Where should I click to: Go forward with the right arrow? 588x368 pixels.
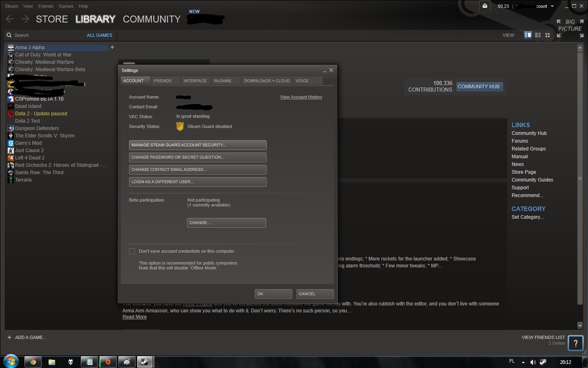(25, 19)
